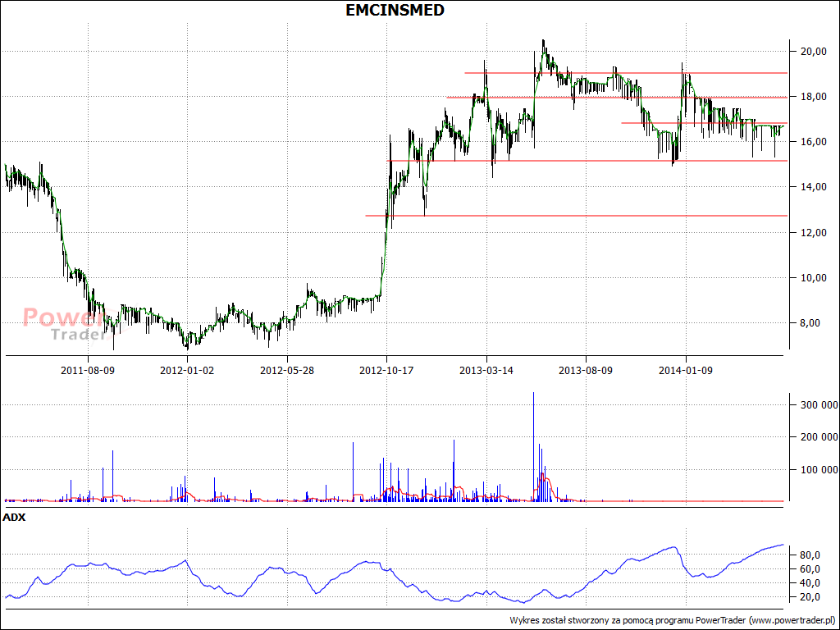Click the 40,0 ADX axis label
The width and height of the screenshot is (840, 630).
pyautogui.click(x=810, y=583)
